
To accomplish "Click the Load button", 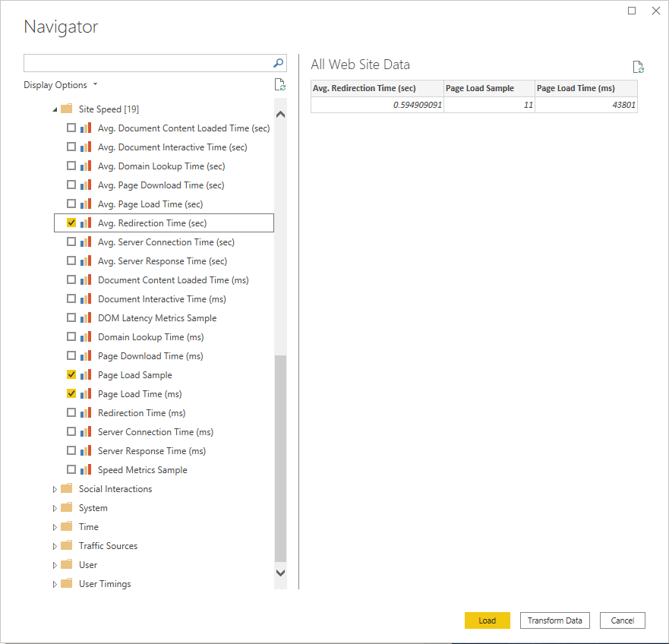I will click(x=487, y=620).
